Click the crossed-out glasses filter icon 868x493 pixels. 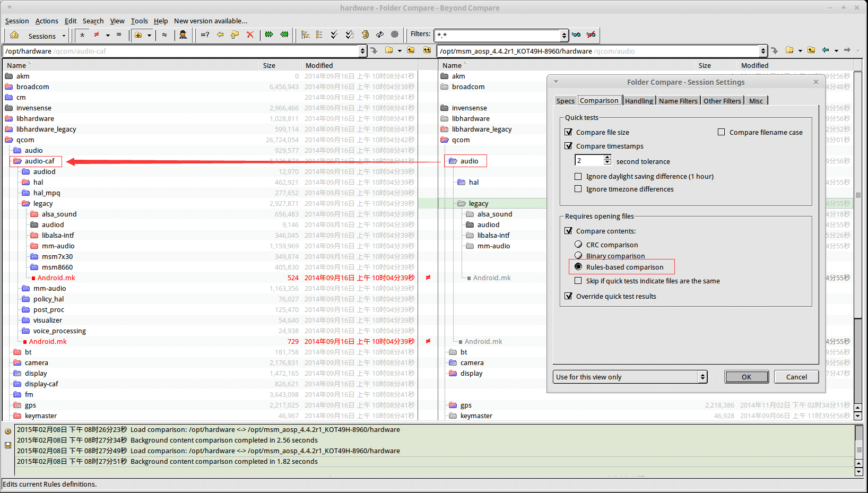click(591, 35)
